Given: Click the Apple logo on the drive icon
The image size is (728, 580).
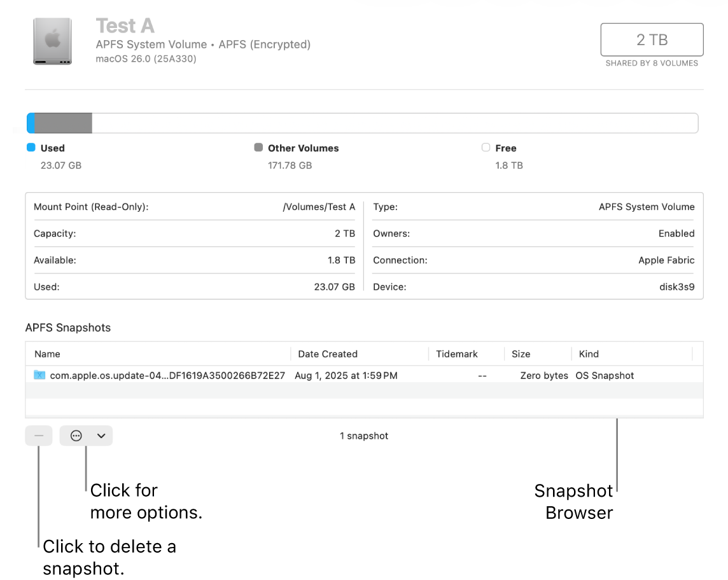Looking at the screenshot, I should (x=52, y=37).
